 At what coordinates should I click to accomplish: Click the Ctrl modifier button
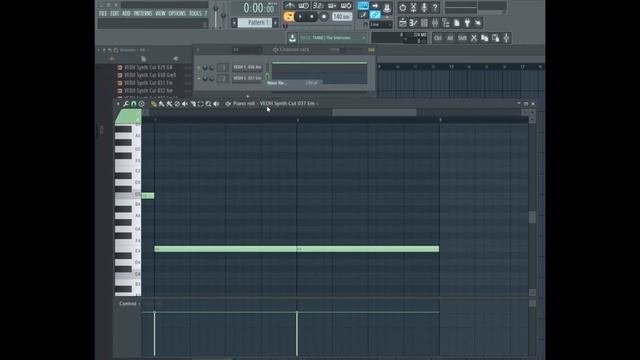pyautogui.click(x=438, y=38)
